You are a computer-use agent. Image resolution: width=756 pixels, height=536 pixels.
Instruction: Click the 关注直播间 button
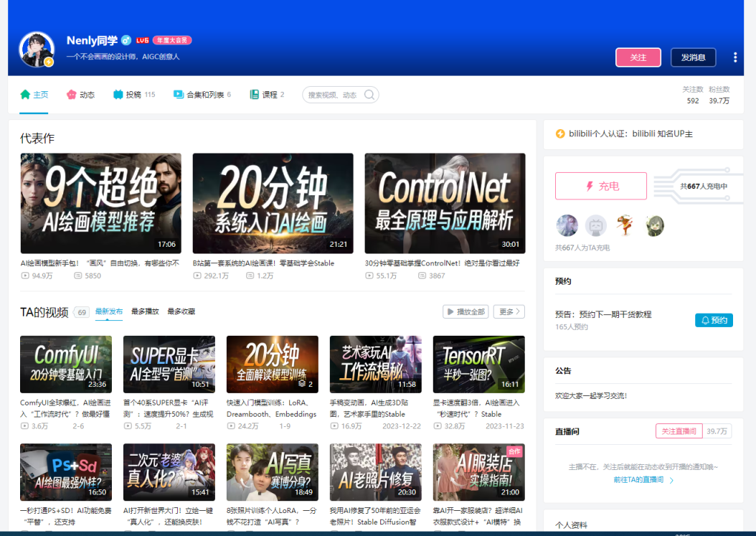click(x=679, y=431)
